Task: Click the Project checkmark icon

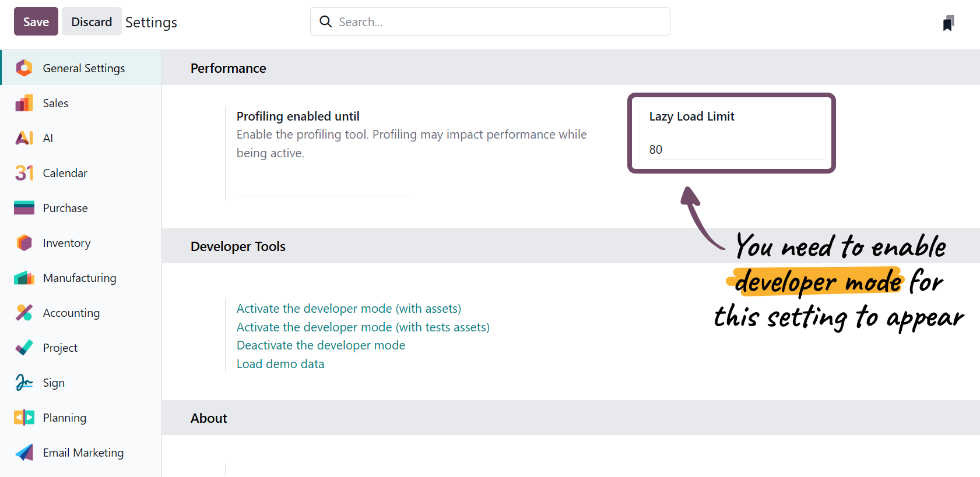Action: 24,348
